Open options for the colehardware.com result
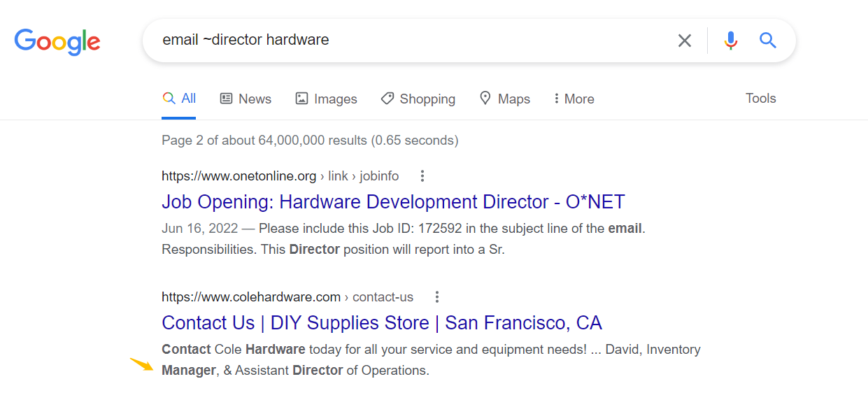868x393 pixels. click(437, 297)
